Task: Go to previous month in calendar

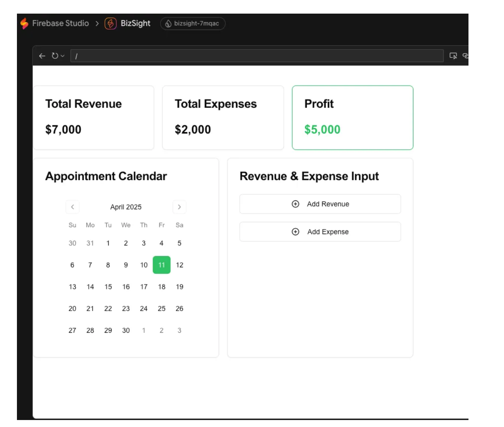Action: (x=72, y=207)
